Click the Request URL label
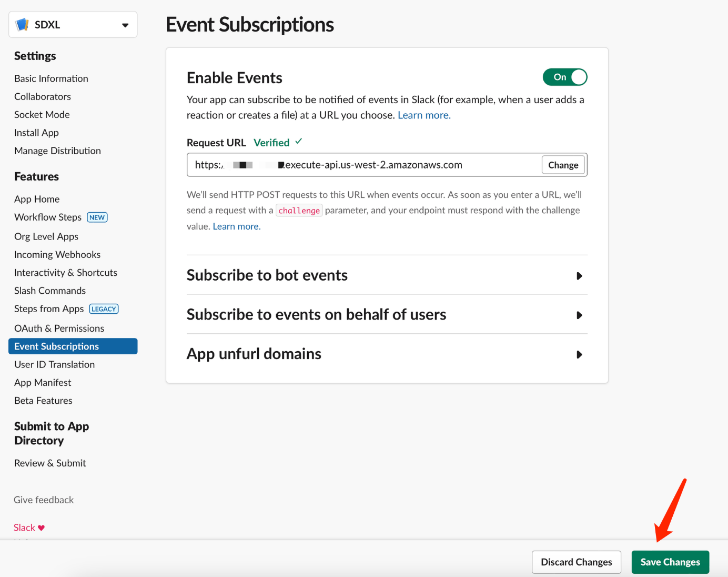Image resolution: width=728 pixels, height=577 pixels. pyautogui.click(x=216, y=143)
